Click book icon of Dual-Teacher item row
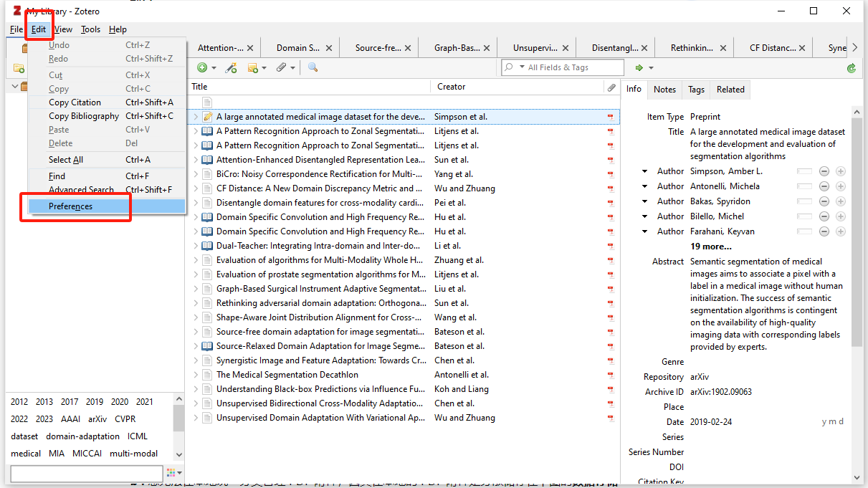The height and width of the screenshot is (488, 868). pos(207,246)
